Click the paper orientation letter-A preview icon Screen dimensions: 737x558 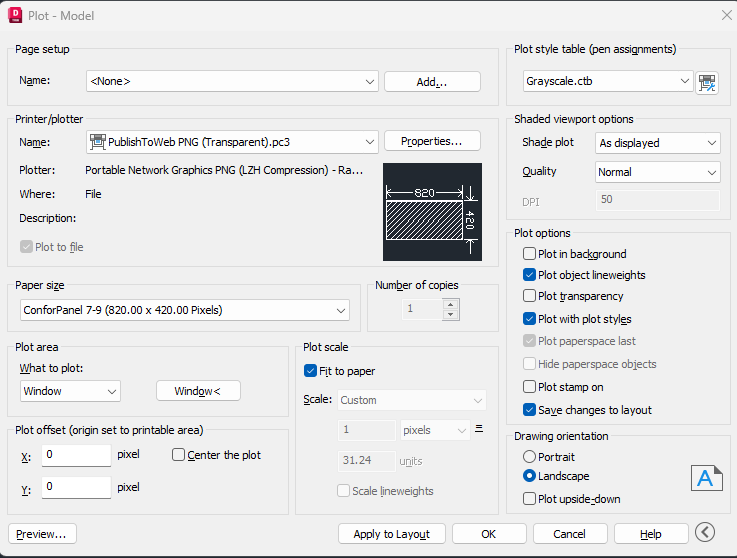pos(706,478)
